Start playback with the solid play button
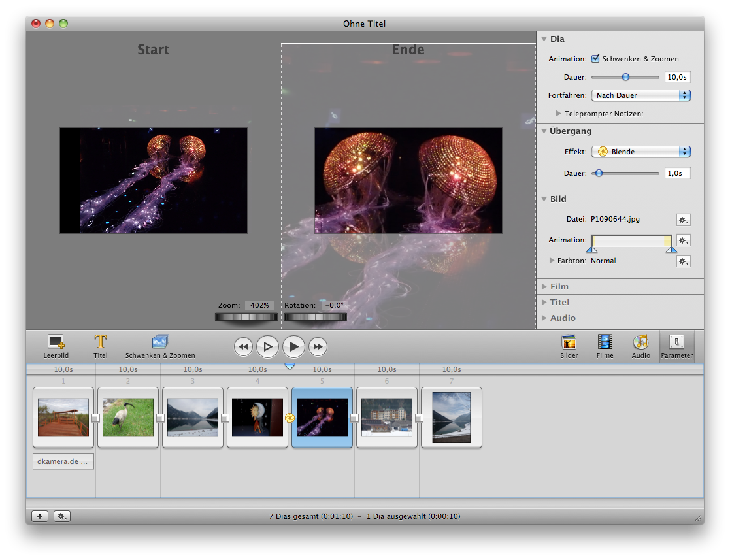Screen dimensions: 730x560 [294, 346]
